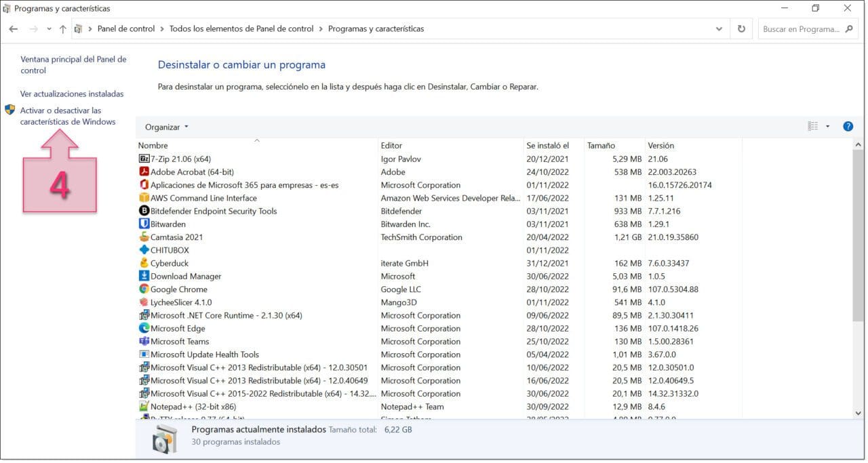Click the Cyberduck duck icon
Viewport: 868px width, 463px height.
click(x=144, y=263)
